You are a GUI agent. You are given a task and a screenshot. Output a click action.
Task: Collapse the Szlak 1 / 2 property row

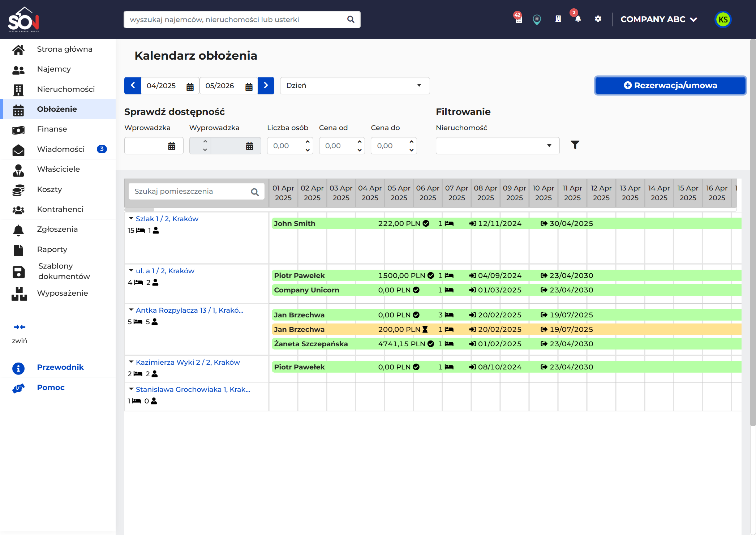click(131, 218)
